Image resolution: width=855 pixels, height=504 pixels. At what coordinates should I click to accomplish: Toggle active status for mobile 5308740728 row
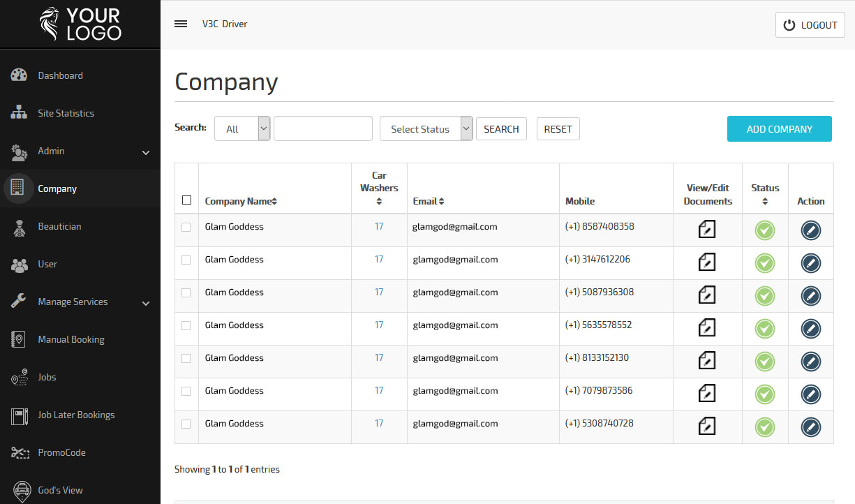(765, 427)
